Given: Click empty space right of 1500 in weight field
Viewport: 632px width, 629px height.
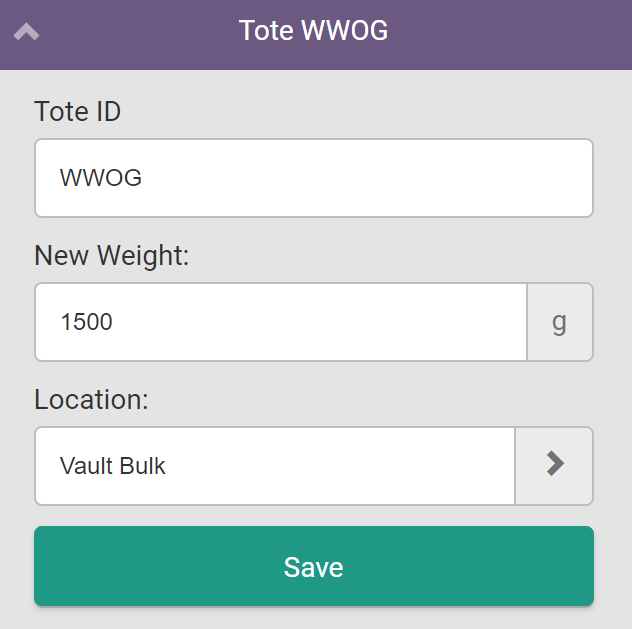Looking at the screenshot, I should (x=330, y=322).
